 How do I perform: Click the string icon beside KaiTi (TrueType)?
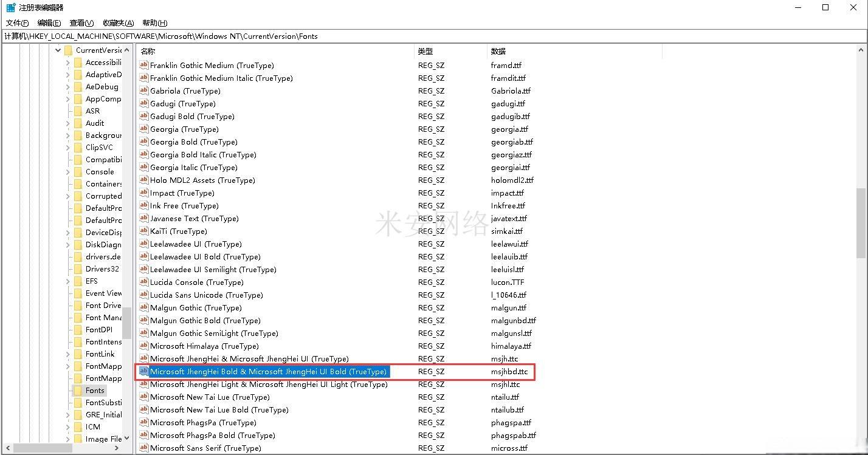pyautogui.click(x=144, y=231)
